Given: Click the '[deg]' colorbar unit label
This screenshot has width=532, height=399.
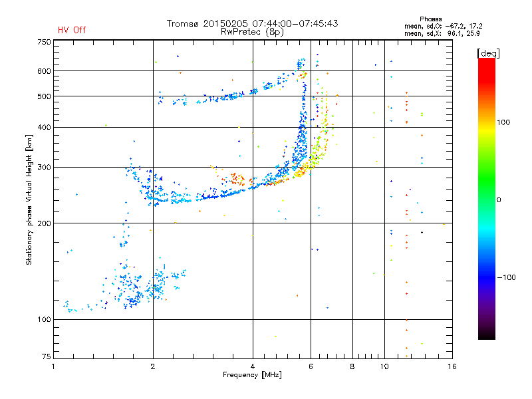Looking at the screenshot, I should point(488,53).
